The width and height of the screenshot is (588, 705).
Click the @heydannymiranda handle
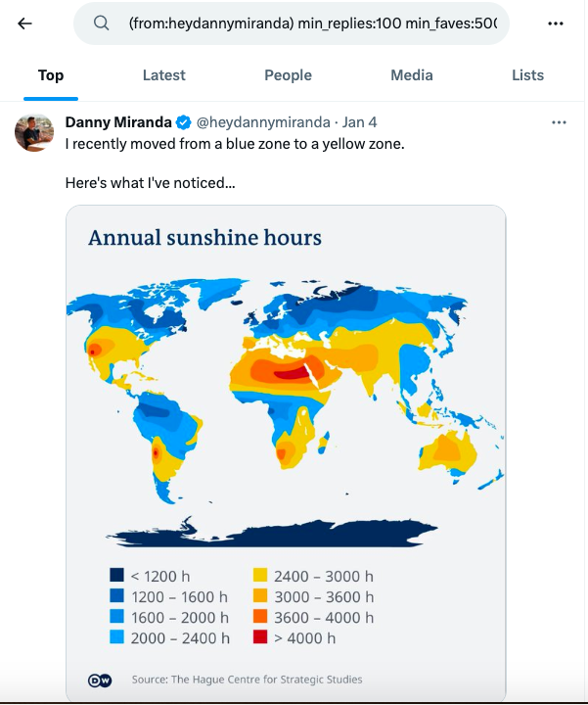click(x=263, y=122)
